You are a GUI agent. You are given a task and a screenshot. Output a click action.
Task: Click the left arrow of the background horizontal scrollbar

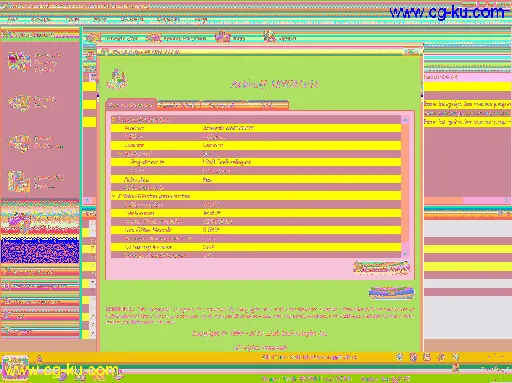[x=87, y=200]
